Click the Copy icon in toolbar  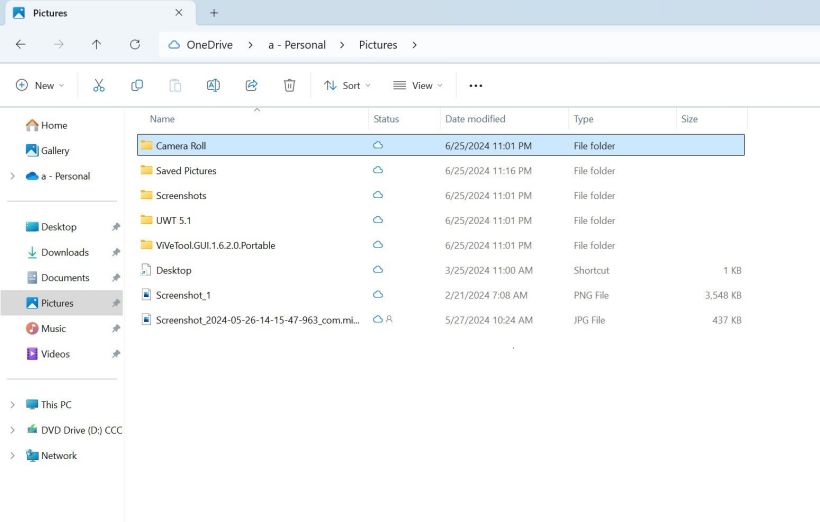click(x=137, y=86)
